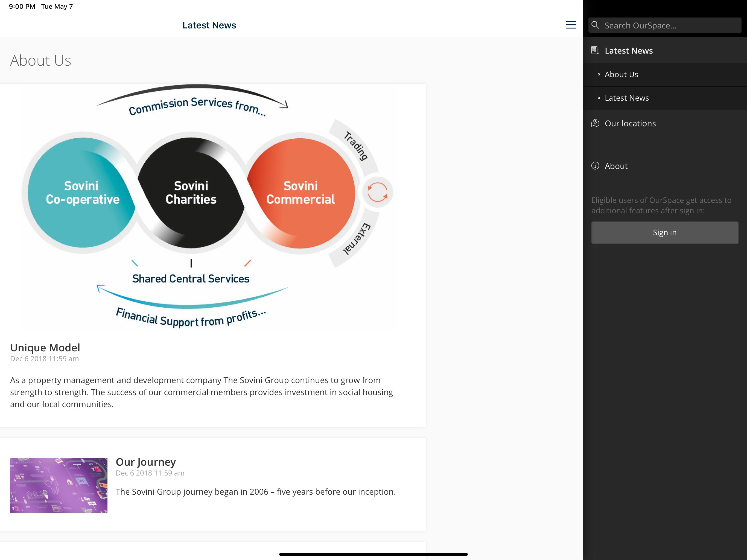Image resolution: width=747 pixels, height=560 pixels.
Task: Click the orange refresh arrows icon in diagram
Action: coord(378,192)
